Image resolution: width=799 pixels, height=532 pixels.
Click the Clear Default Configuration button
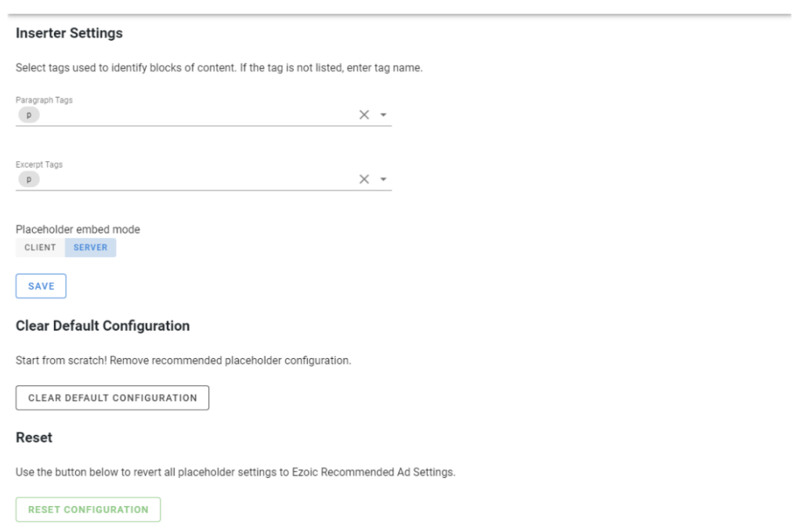112,398
